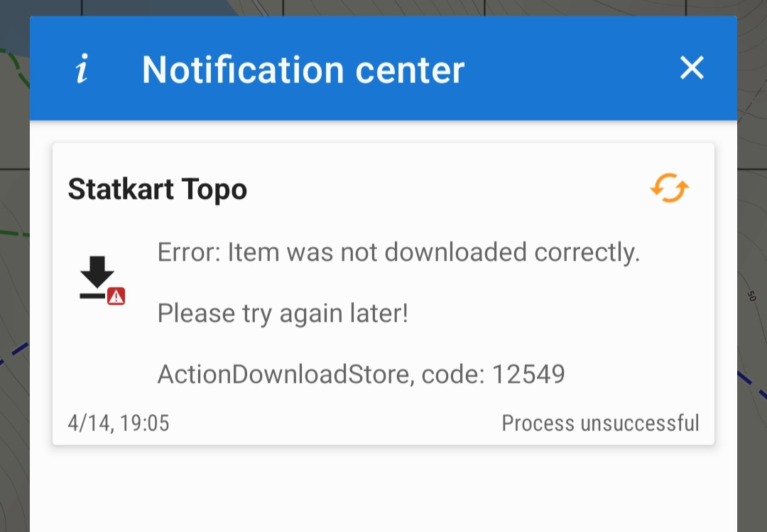
Task: Click the 'Notification center' header title
Action: (303, 70)
